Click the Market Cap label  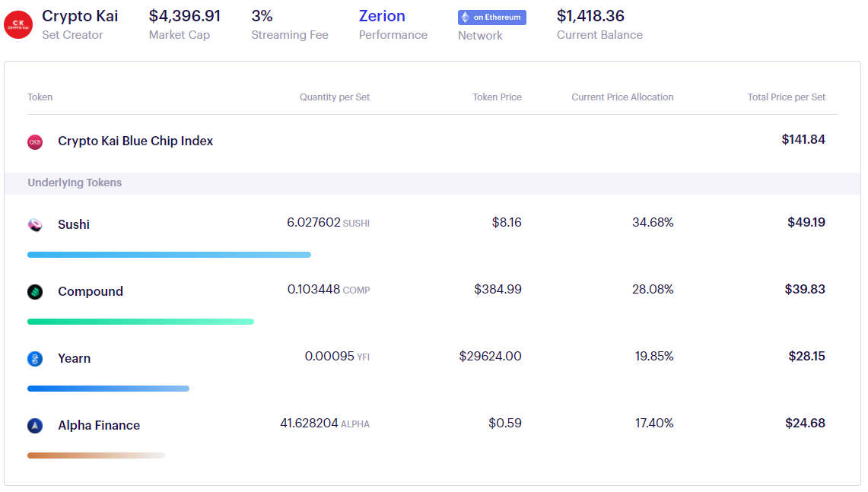coord(180,35)
